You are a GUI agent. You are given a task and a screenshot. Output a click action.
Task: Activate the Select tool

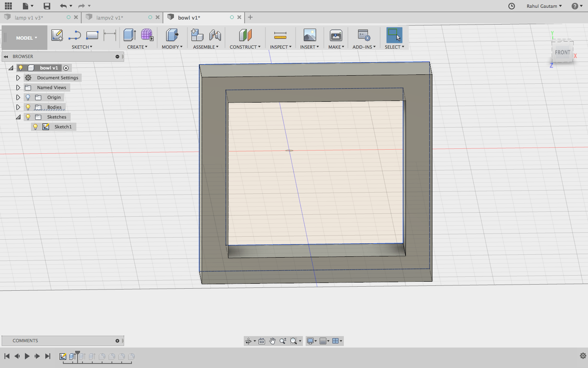click(x=394, y=35)
